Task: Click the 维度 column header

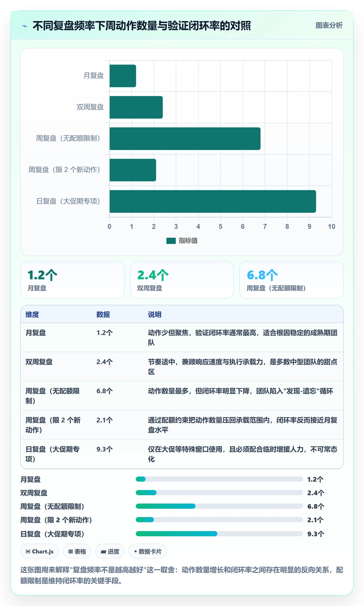Action: click(32, 314)
